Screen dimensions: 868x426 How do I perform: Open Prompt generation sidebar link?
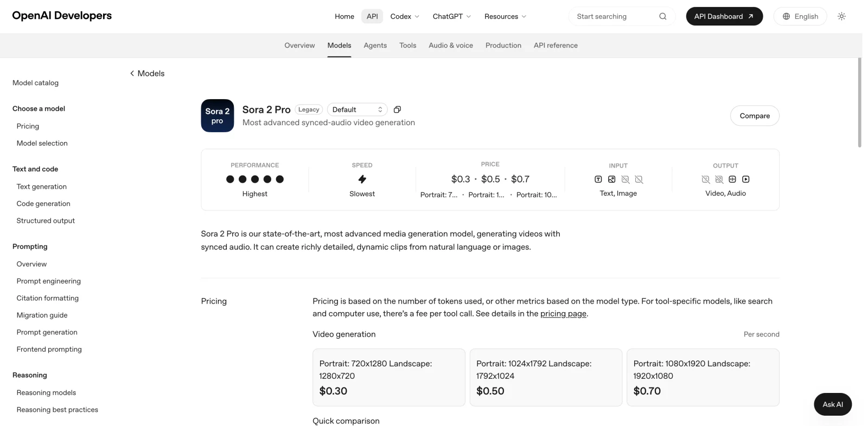[47, 333]
